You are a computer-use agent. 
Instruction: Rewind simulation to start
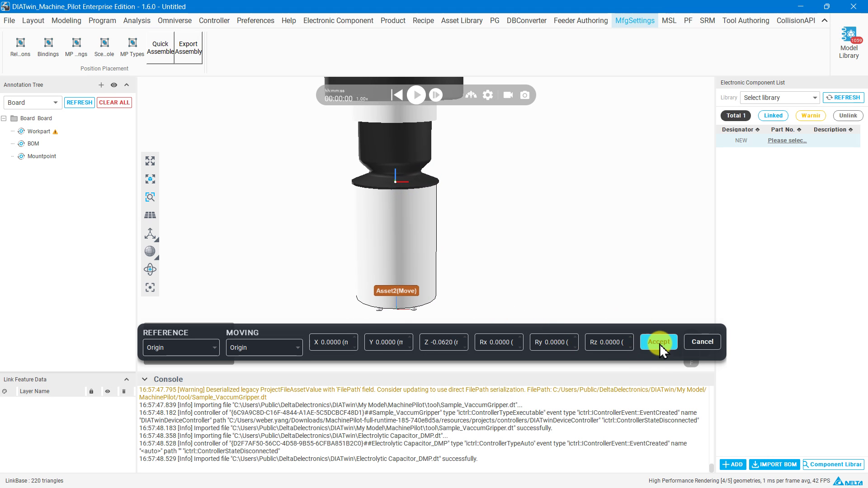(397, 95)
